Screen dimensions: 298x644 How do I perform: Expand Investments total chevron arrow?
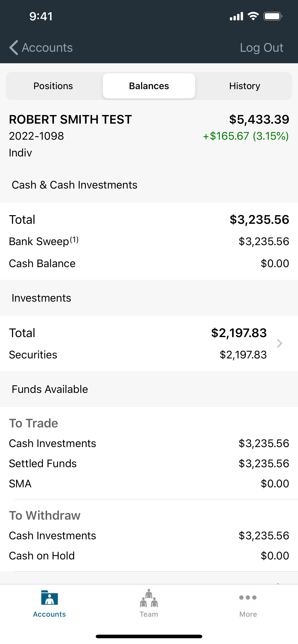click(280, 344)
